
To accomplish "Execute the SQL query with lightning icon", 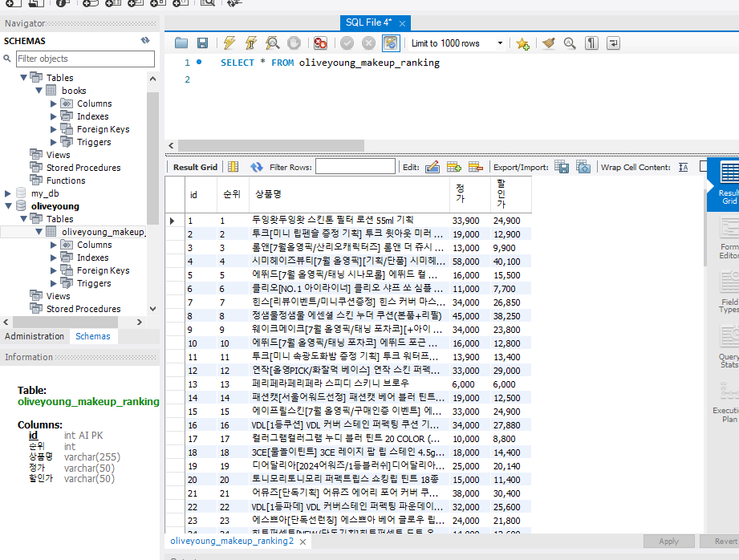I will click(x=229, y=43).
